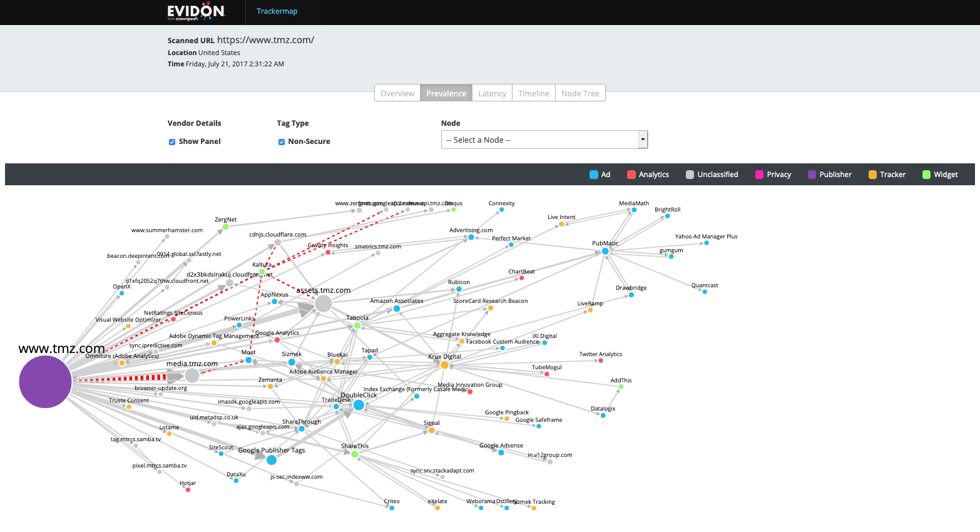Click the Ad blue legend swatch
The image size is (980, 532).
click(594, 175)
